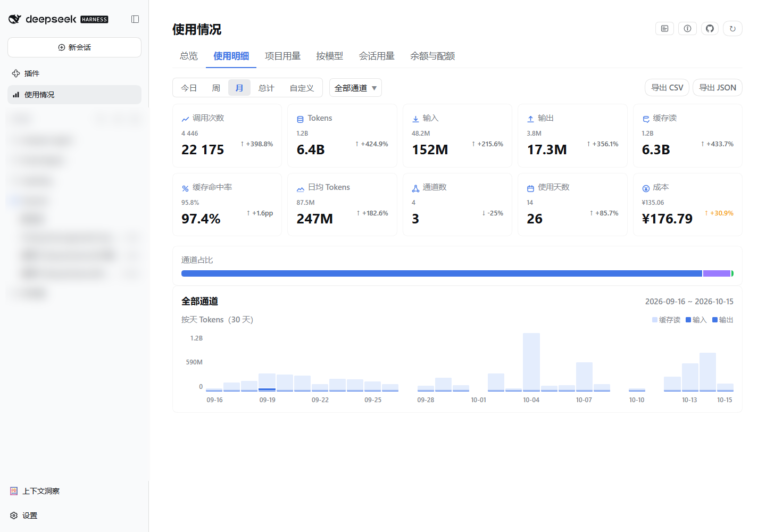The image size is (766, 532).
Task: Click the tallest bar at 10-04
Action: click(531, 362)
